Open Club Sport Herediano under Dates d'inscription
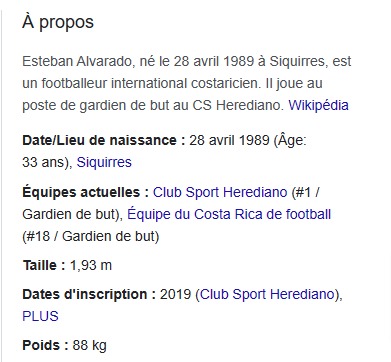Viewport: 391px width, 362px height. click(267, 294)
